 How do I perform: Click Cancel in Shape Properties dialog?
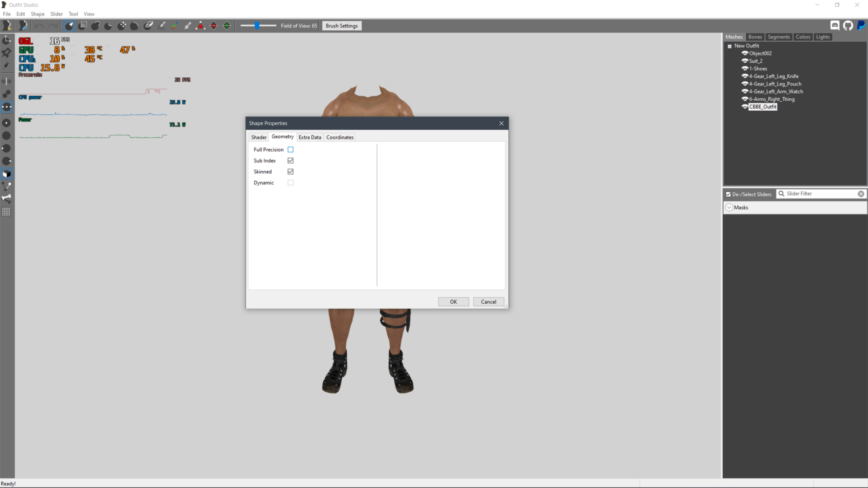[489, 302]
